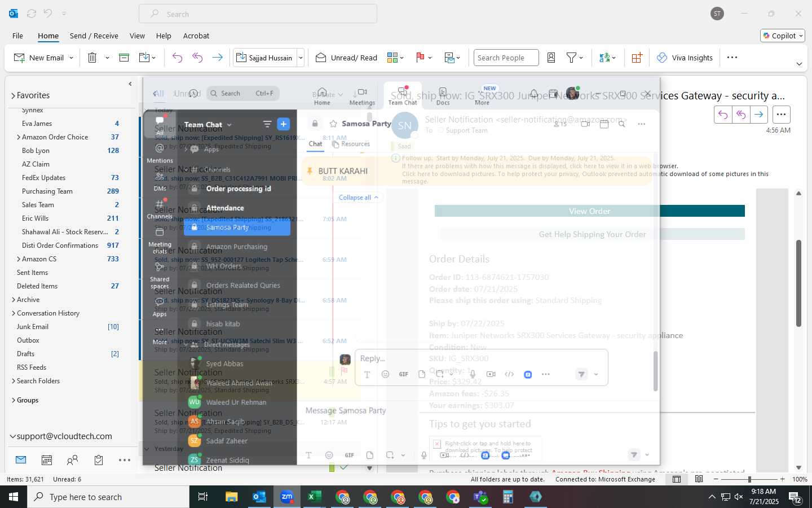Viewport: 812px width, 508px height.
Task: Click Collapse all in Zoom chat
Action: 358,198
